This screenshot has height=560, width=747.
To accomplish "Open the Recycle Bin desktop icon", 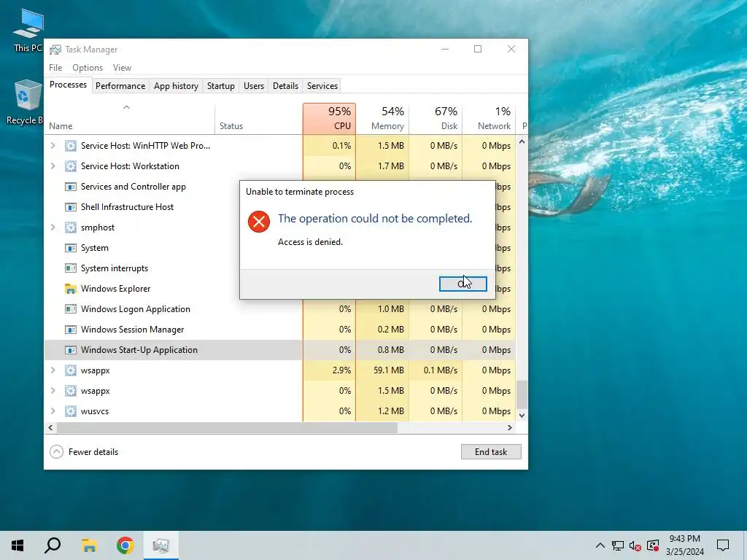I will 26,102.
